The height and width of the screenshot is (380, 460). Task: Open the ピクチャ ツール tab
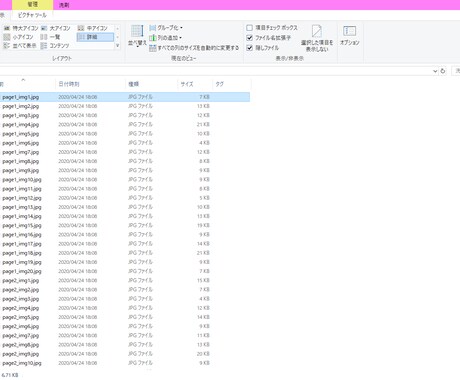[x=32, y=15]
